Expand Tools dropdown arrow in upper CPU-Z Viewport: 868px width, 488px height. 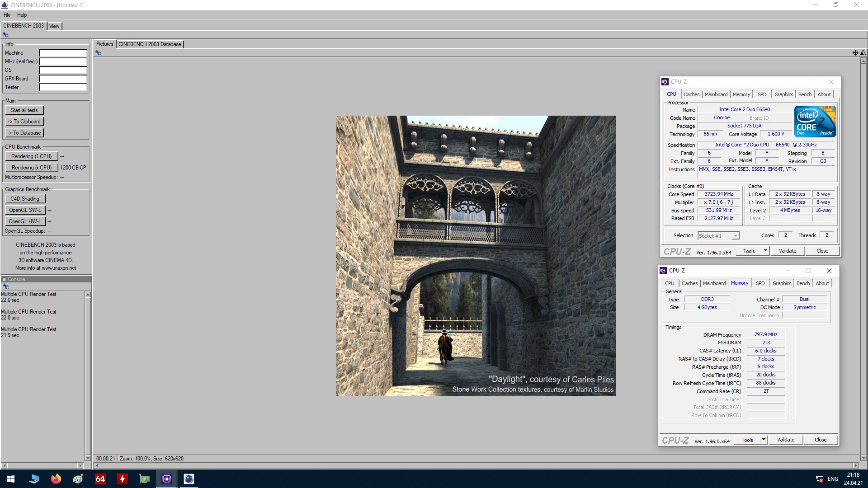[x=765, y=251]
